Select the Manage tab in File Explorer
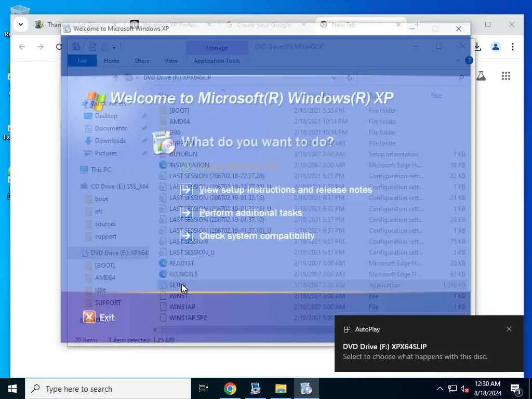532x399 pixels. pyautogui.click(x=217, y=48)
